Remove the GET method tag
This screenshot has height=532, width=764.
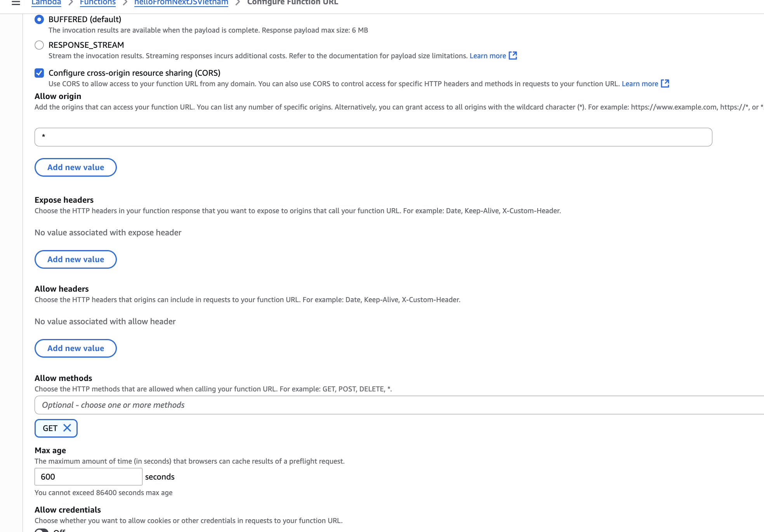67,428
